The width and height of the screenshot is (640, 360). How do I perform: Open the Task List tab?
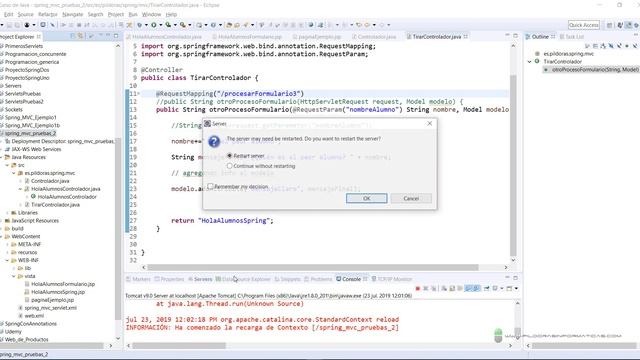(571, 37)
